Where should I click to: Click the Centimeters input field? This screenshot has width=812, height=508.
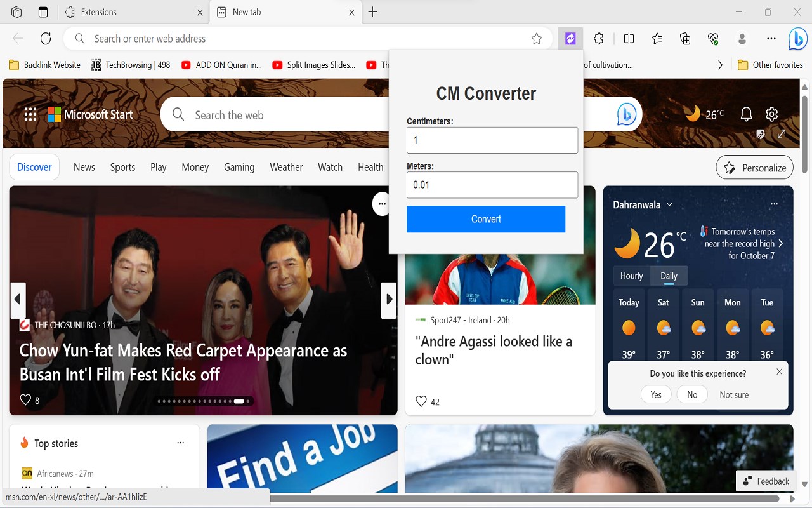(492, 140)
